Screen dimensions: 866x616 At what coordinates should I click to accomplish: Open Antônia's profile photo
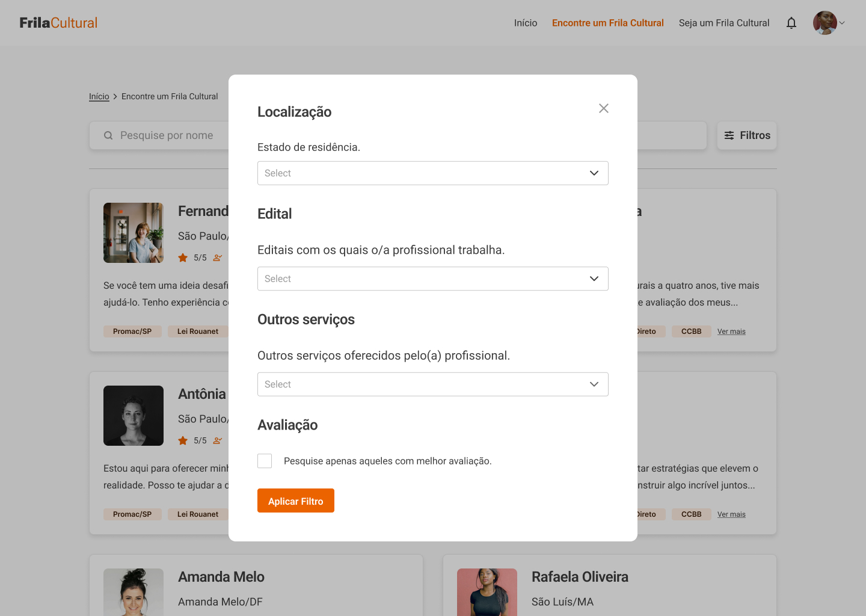click(x=134, y=416)
